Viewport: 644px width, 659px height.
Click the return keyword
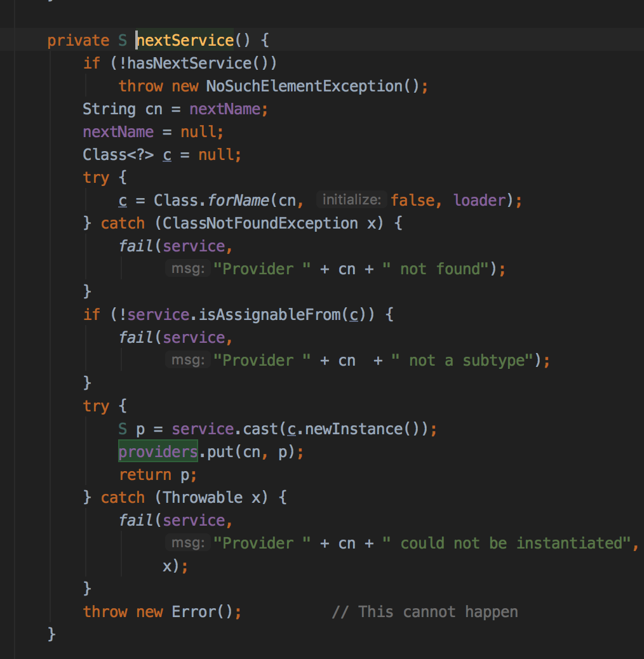point(145,475)
